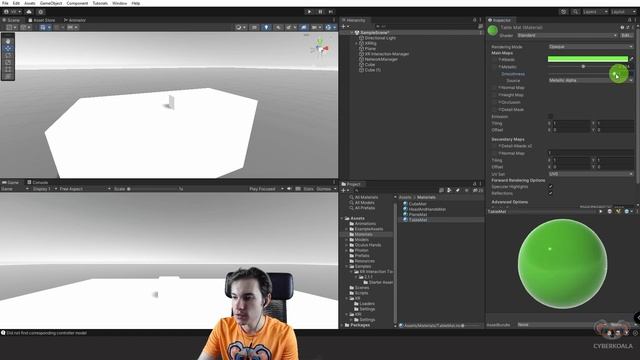Open the Assets menu
Viewport: 640px width, 360px height.
tap(30, 3)
